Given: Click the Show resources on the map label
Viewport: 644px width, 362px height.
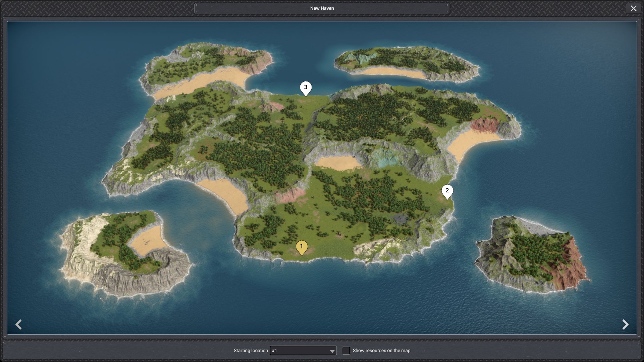Looking at the screenshot, I should pos(381,351).
